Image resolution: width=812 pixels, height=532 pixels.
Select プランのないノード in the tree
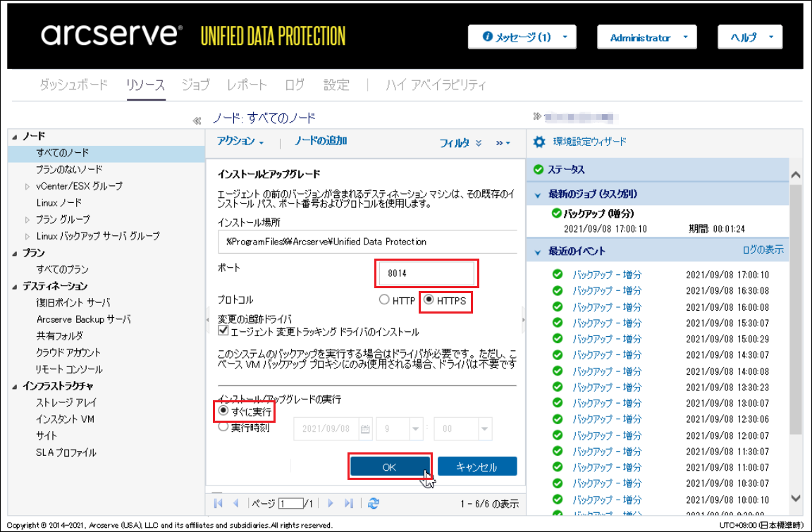(x=69, y=170)
